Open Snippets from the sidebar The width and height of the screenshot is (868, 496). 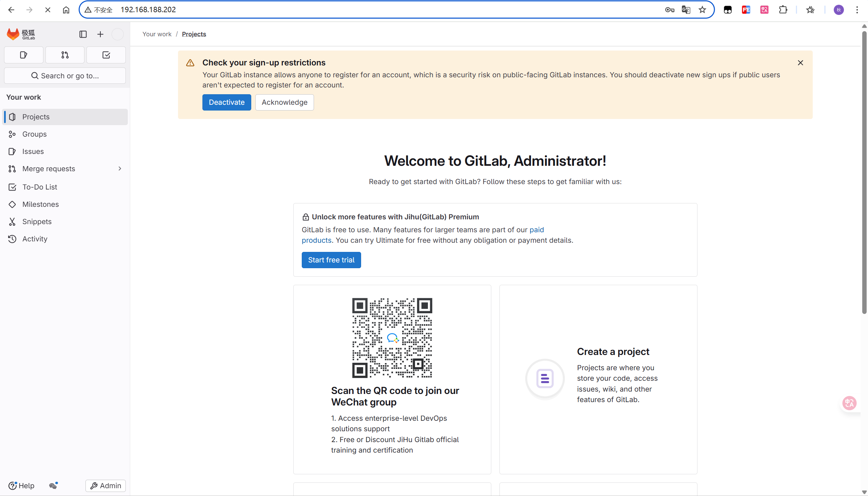[37, 221]
